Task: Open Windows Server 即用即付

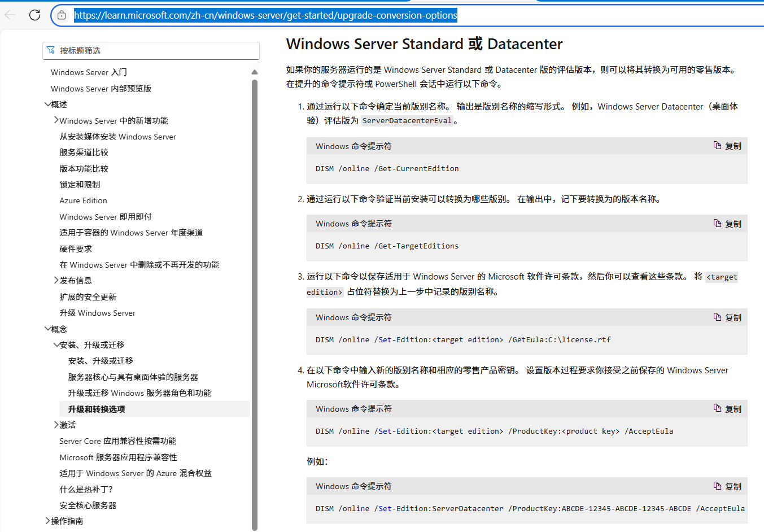Action: point(106,217)
